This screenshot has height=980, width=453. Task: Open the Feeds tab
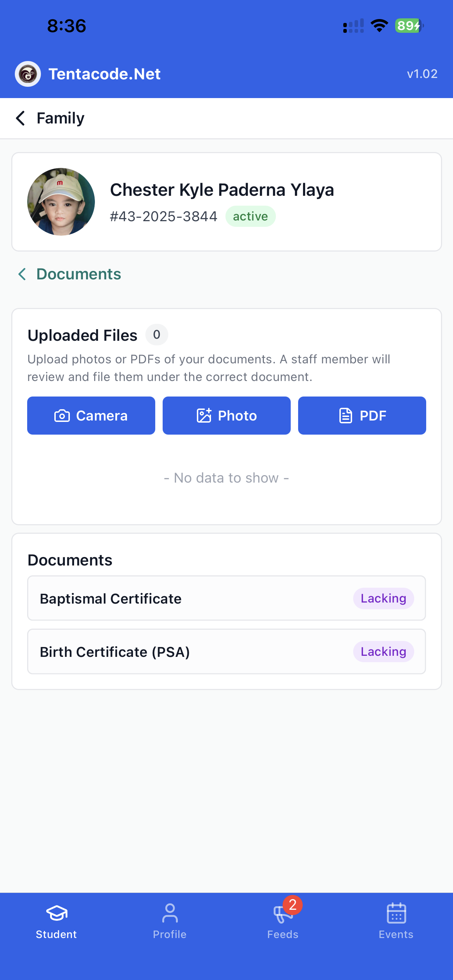283,921
